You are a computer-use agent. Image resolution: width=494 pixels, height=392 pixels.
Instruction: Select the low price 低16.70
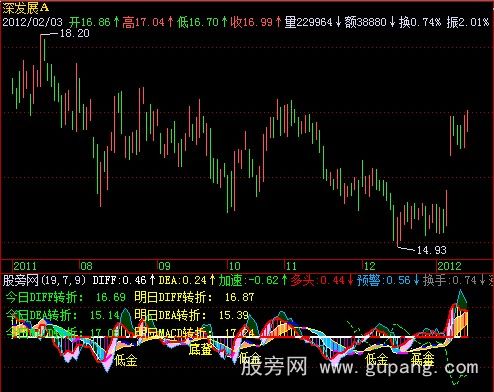(x=198, y=22)
